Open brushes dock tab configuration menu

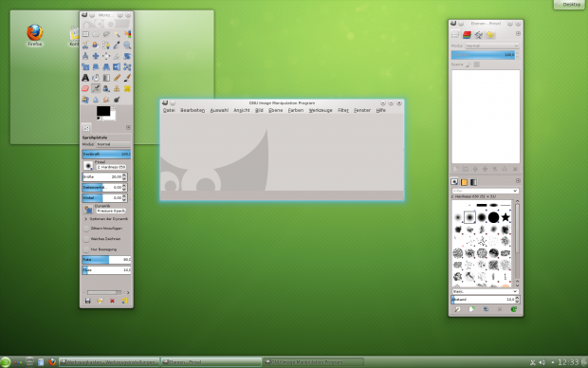pyautogui.click(x=518, y=181)
